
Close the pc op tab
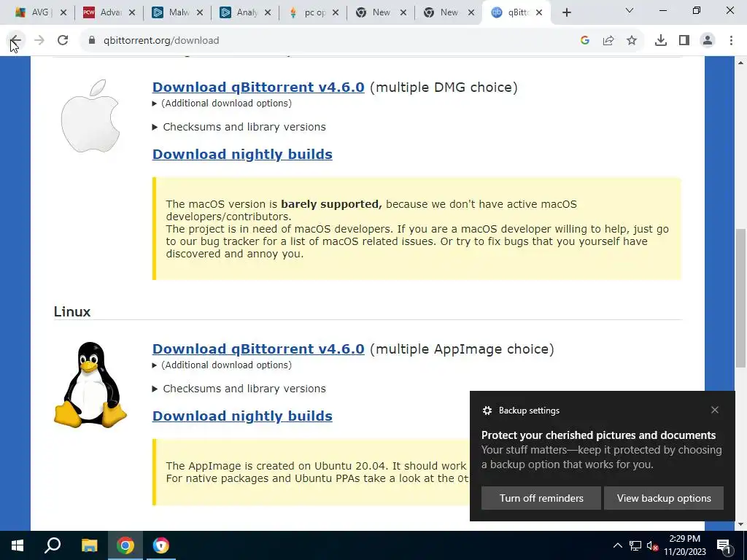(x=336, y=13)
